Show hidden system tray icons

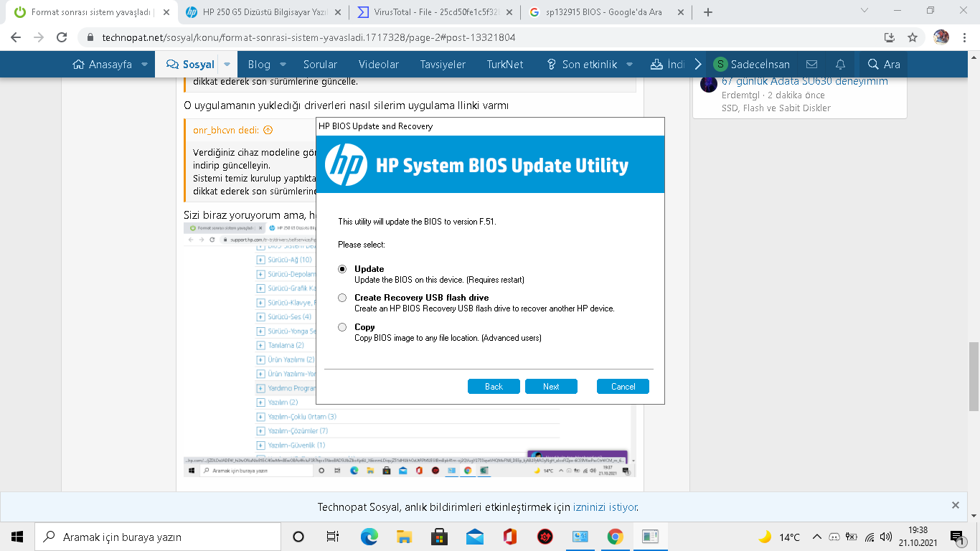[x=816, y=537]
